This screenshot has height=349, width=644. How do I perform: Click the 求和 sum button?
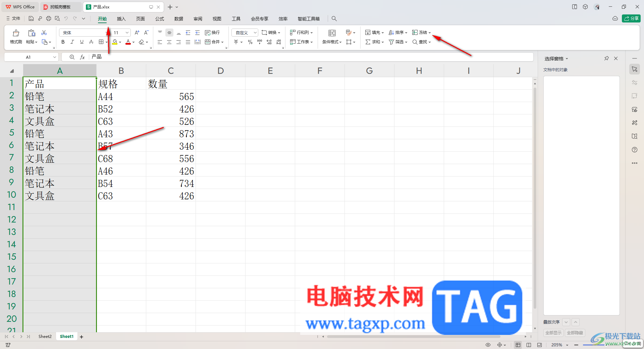(x=374, y=42)
